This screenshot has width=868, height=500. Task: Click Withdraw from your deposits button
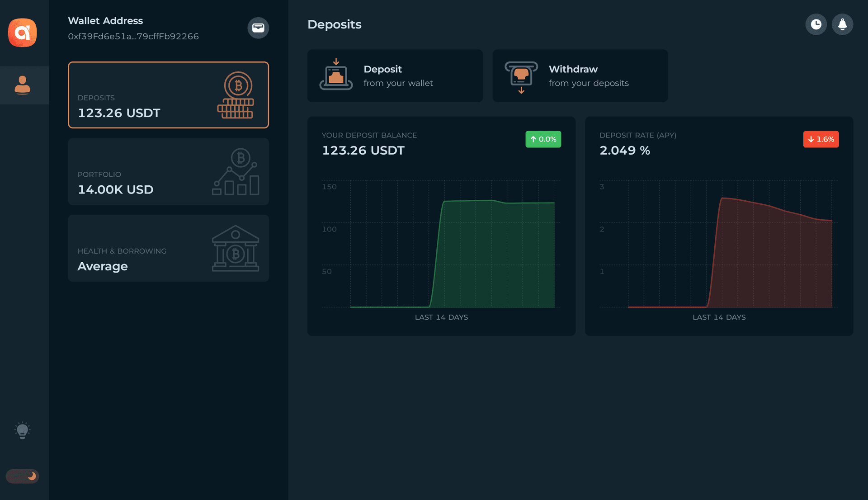click(580, 76)
